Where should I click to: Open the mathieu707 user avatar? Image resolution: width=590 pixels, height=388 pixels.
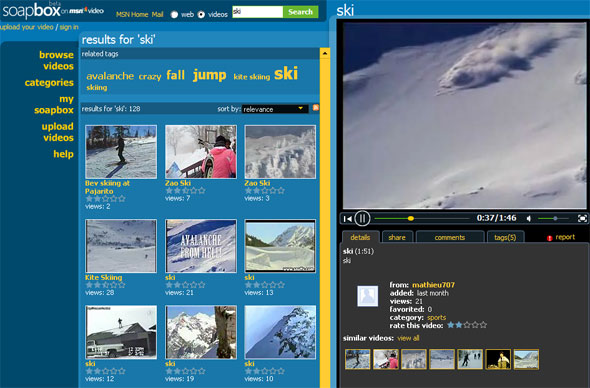click(367, 296)
